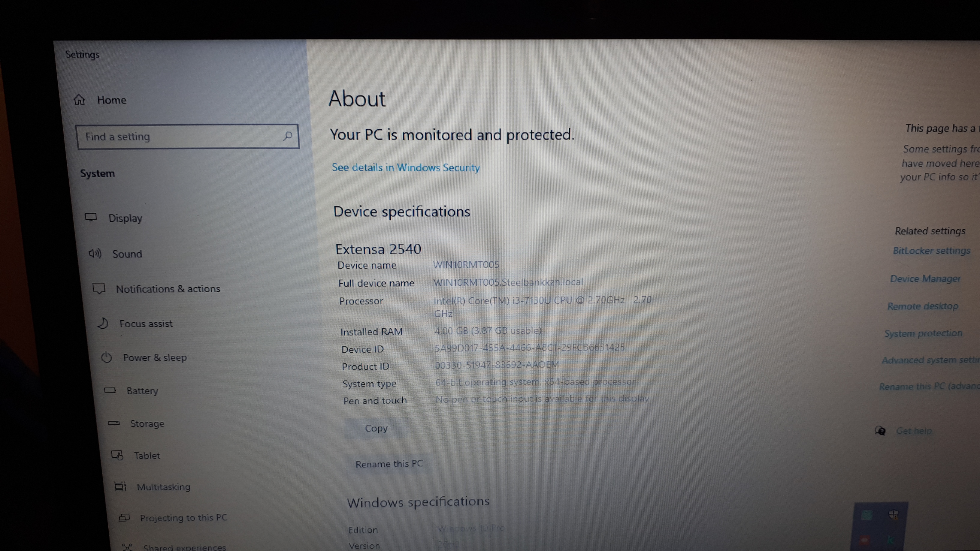Click the Extensa 2540 model name
Viewport: 980px width, 551px height.
(378, 249)
